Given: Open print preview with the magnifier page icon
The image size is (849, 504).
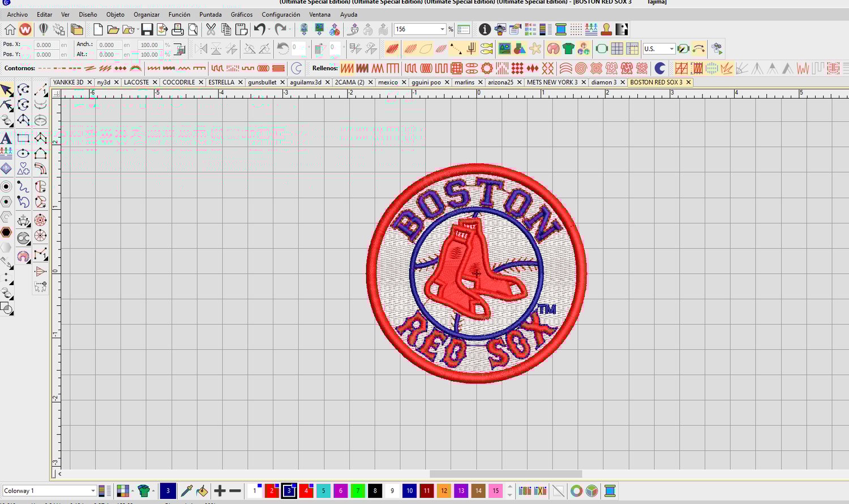Looking at the screenshot, I should tap(193, 29).
